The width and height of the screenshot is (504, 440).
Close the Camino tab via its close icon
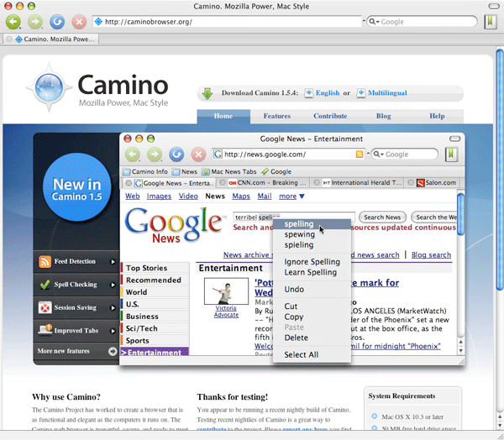click(x=9, y=39)
